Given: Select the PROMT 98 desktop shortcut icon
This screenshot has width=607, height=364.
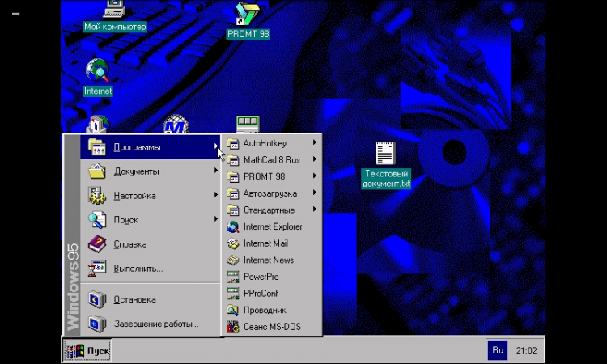Looking at the screenshot, I should tap(248, 14).
